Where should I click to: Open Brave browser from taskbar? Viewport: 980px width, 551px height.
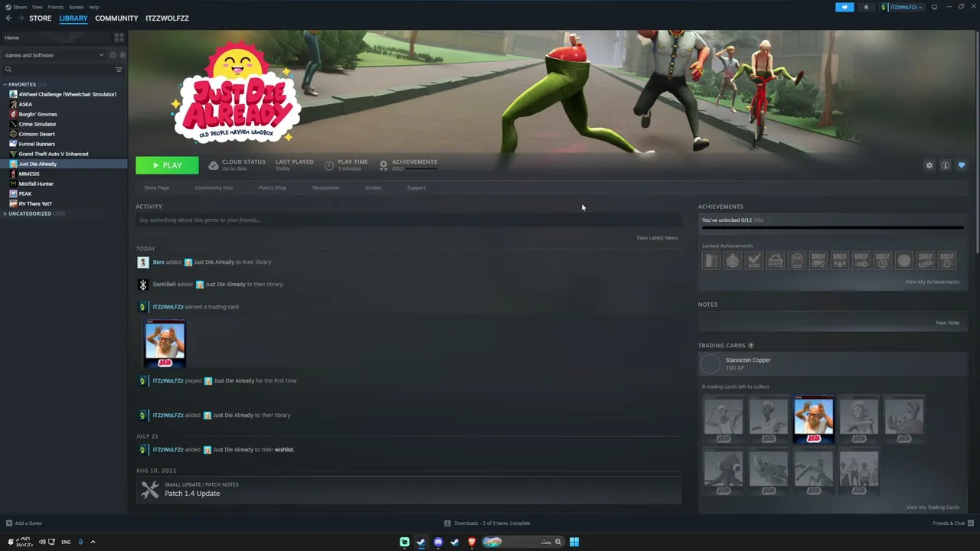pos(472,542)
